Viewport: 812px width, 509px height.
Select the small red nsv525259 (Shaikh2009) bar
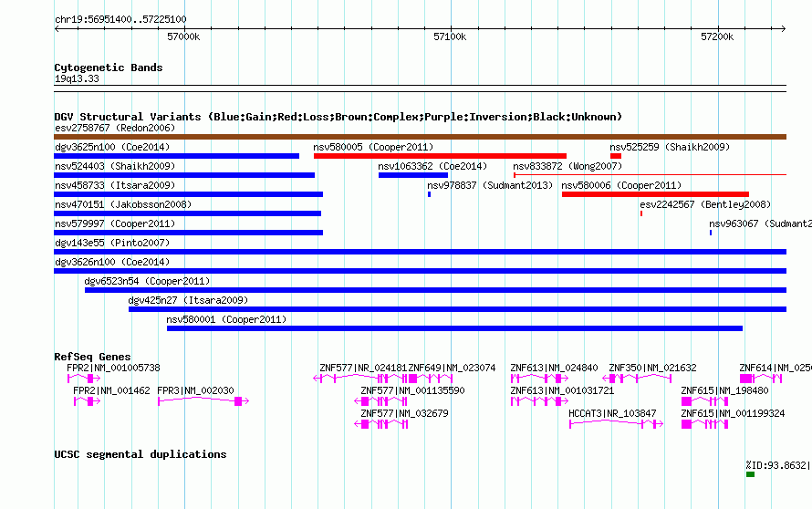click(x=616, y=156)
